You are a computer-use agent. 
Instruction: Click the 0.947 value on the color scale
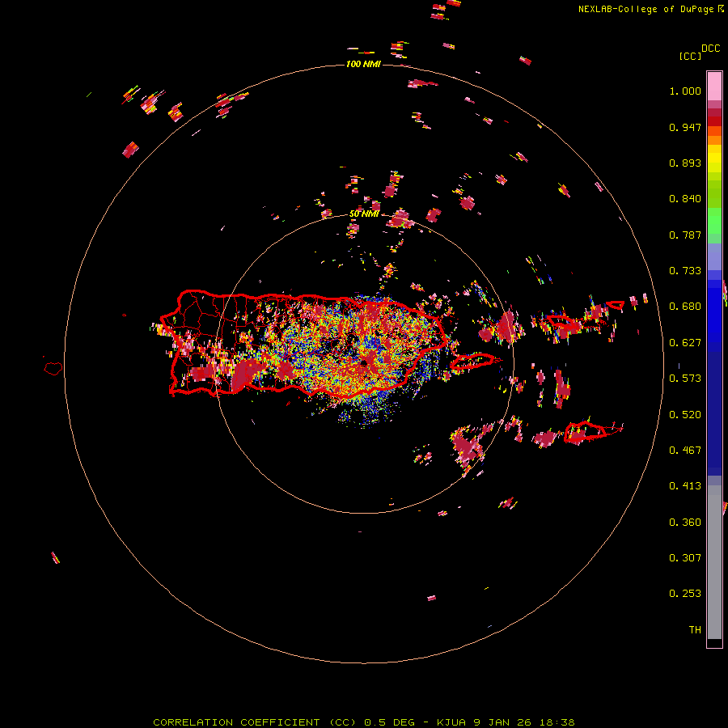(x=685, y=127)
